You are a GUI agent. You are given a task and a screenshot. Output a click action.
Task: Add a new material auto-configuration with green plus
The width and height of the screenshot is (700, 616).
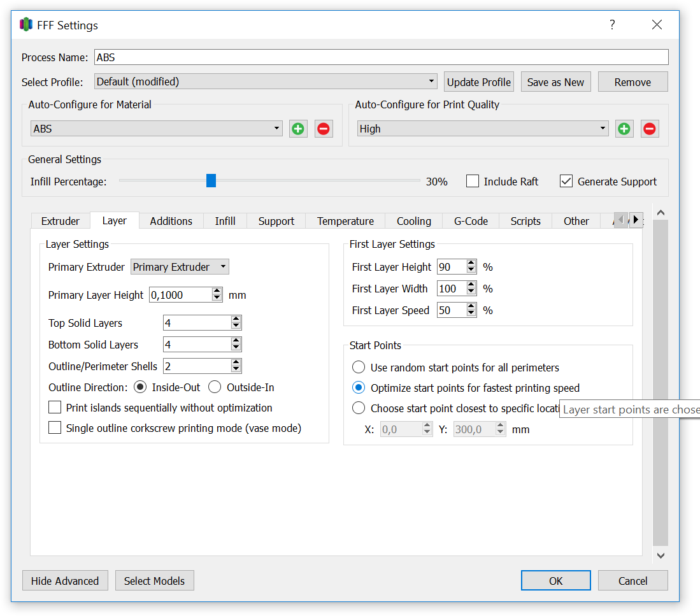coord(298,129)
